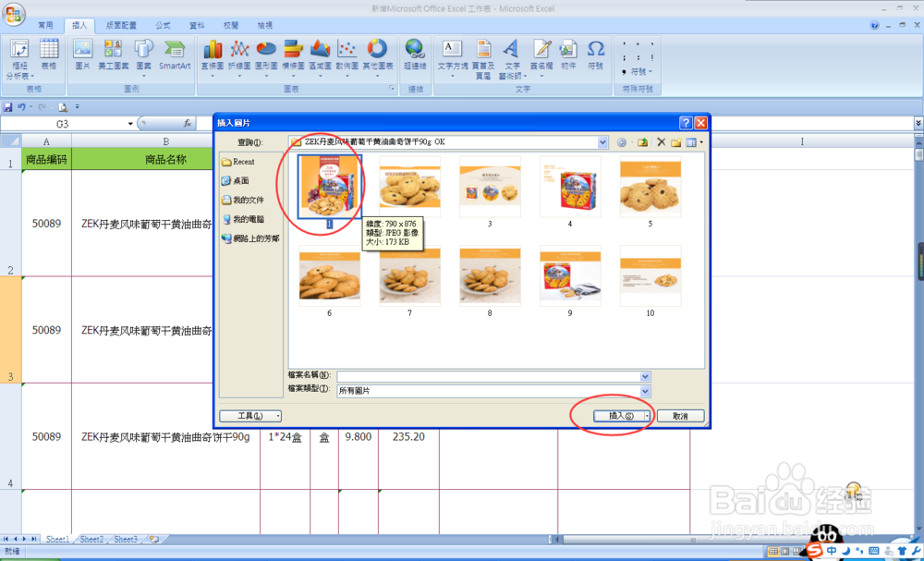Insert a Bar chart (橫條圖)
Screen dimensions: 924x561
tap(293, 50)
